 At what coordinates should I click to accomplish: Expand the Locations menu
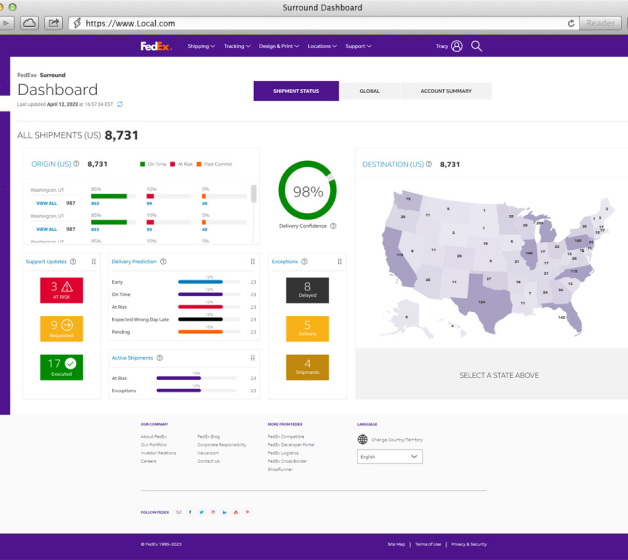tap(322, 46)
